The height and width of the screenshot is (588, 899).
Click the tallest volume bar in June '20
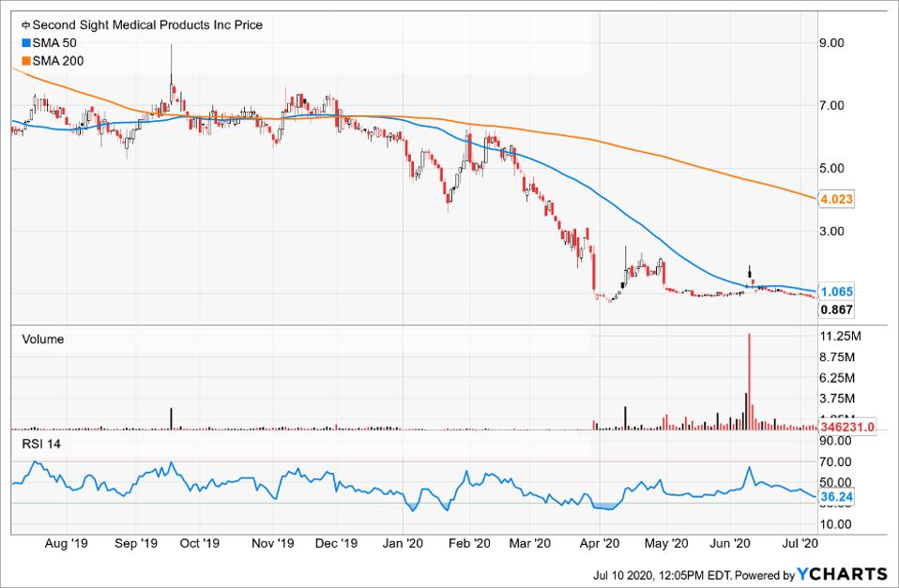[x=749, y=382]
